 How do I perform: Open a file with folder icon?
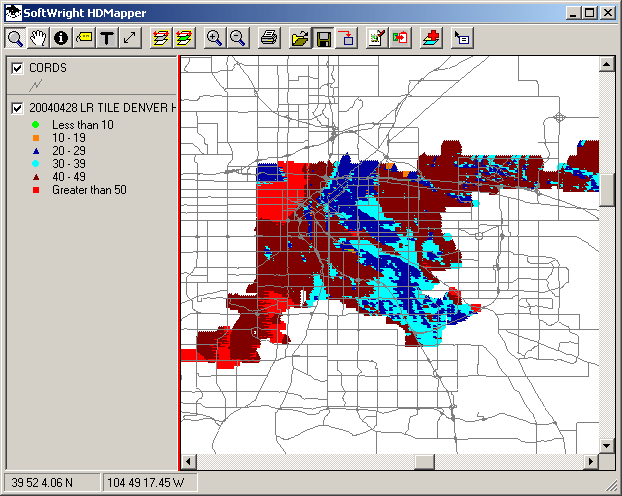click(x=300, y=38)
